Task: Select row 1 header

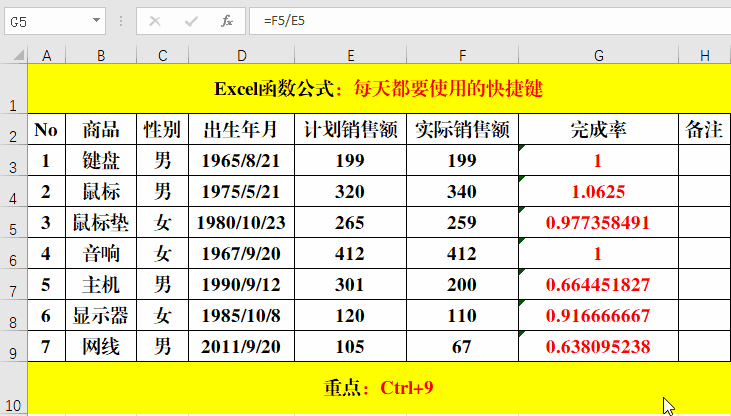Action: tap(14, 89)
